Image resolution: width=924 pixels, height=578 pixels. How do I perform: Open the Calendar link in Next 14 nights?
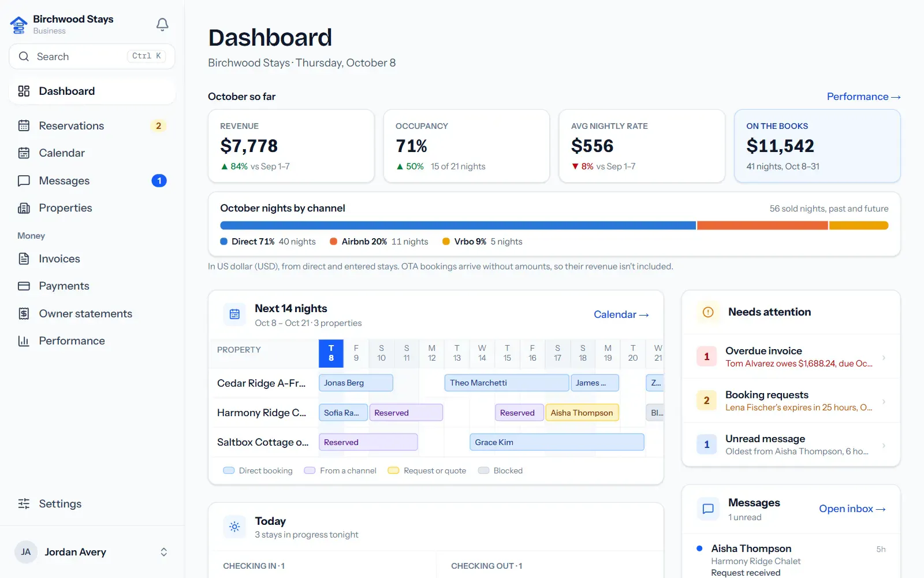pos(621,314)
